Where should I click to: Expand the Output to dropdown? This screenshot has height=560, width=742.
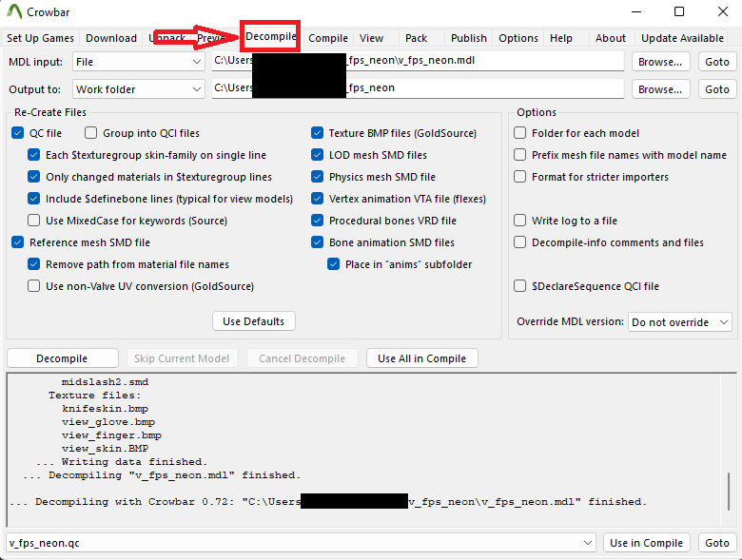(138, 89)
